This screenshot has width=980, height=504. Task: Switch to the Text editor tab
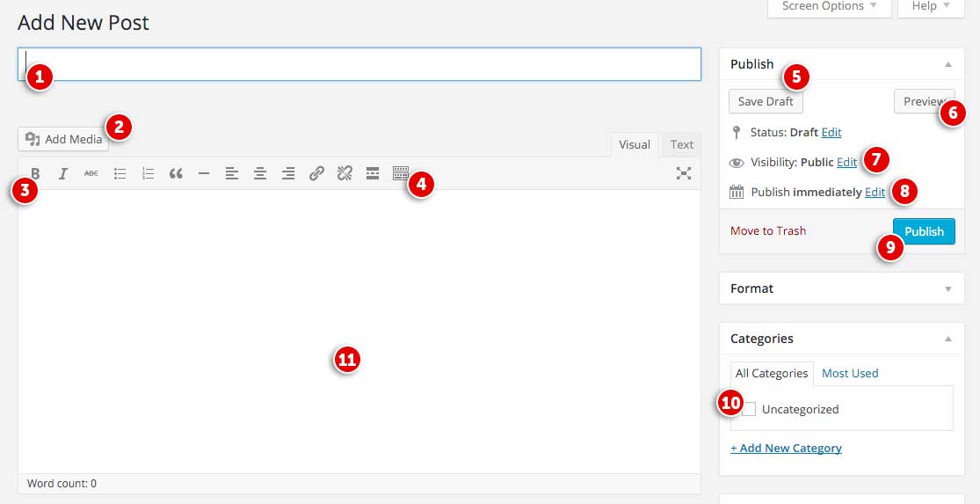coord(682,144)
